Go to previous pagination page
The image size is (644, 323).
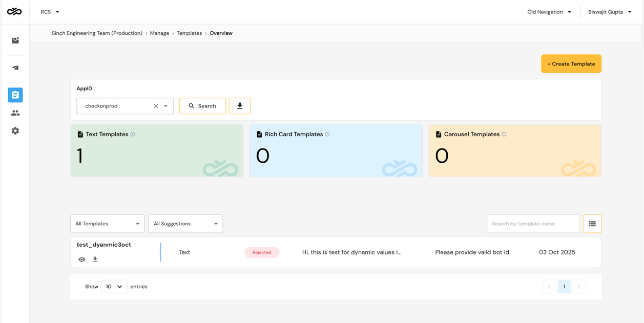tap(549, 287)
